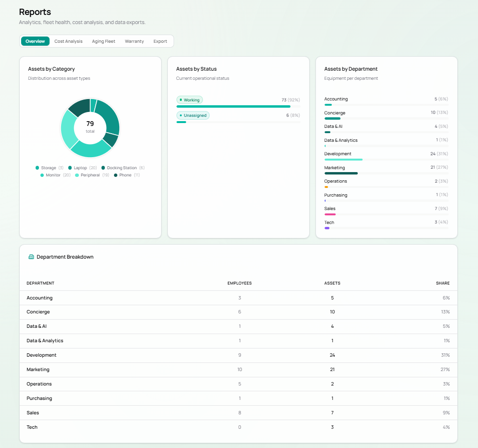Click the Department Breakdown building icon
This screenshot has width=478, height=448.
pos(31,257)
